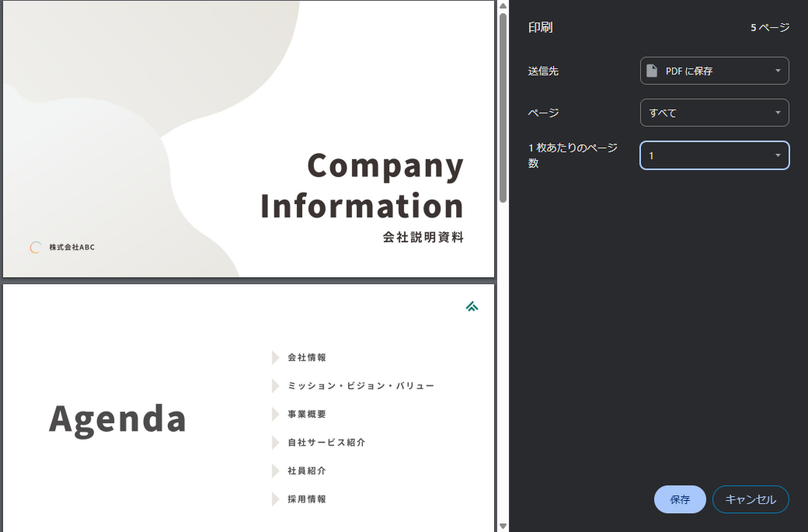Click the Company Information slide preview
Screen dimensions: 808x532
pos(249,139)
